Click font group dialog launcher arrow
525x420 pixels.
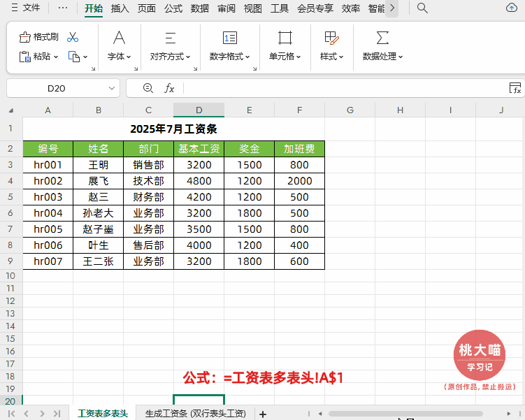click(136, 68)
